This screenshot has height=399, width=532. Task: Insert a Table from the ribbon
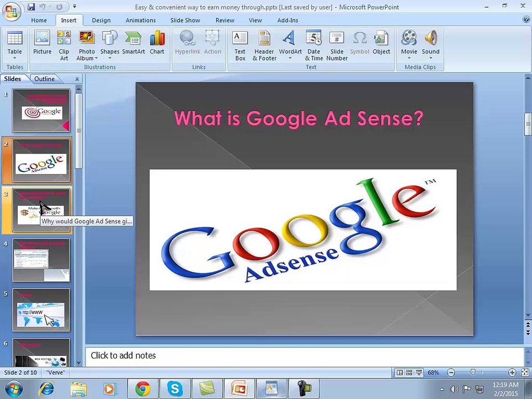click(14, 45)
